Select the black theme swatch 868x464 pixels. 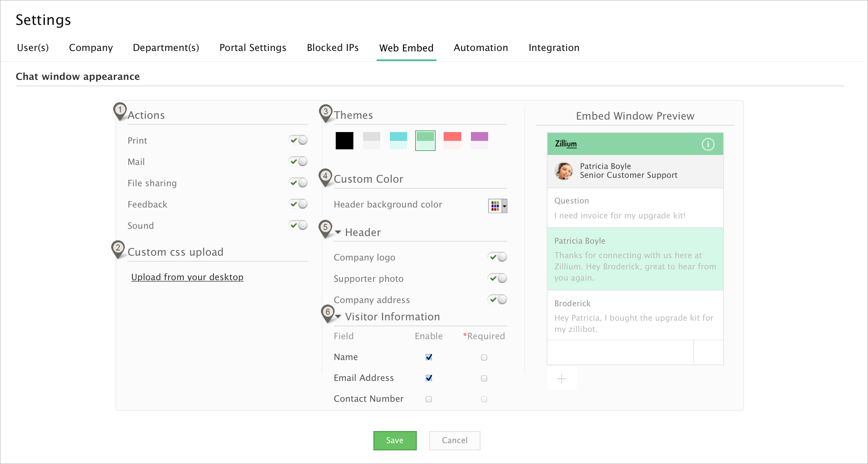(344, 140)
